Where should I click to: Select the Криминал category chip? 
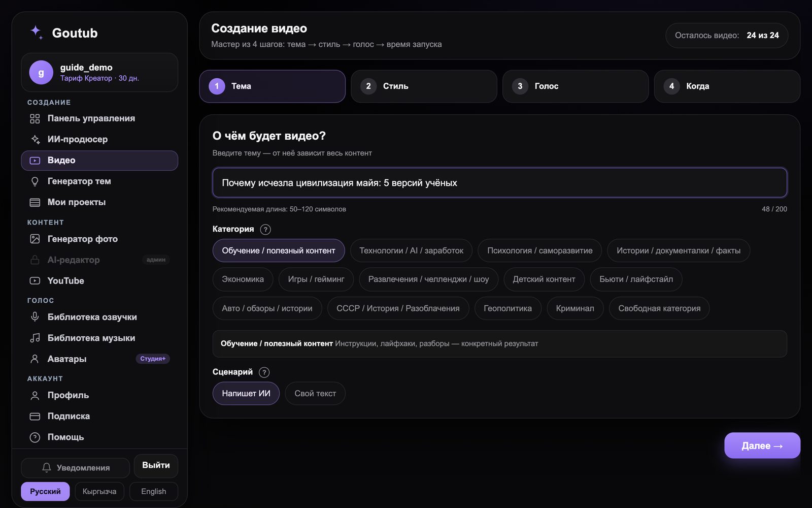point(575,308)
